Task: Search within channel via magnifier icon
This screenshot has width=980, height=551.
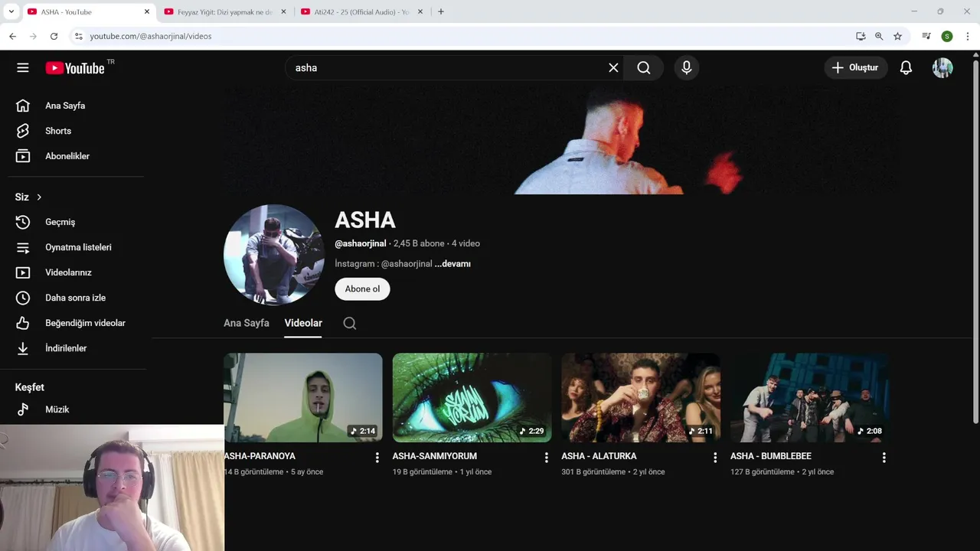Action: 350,323
